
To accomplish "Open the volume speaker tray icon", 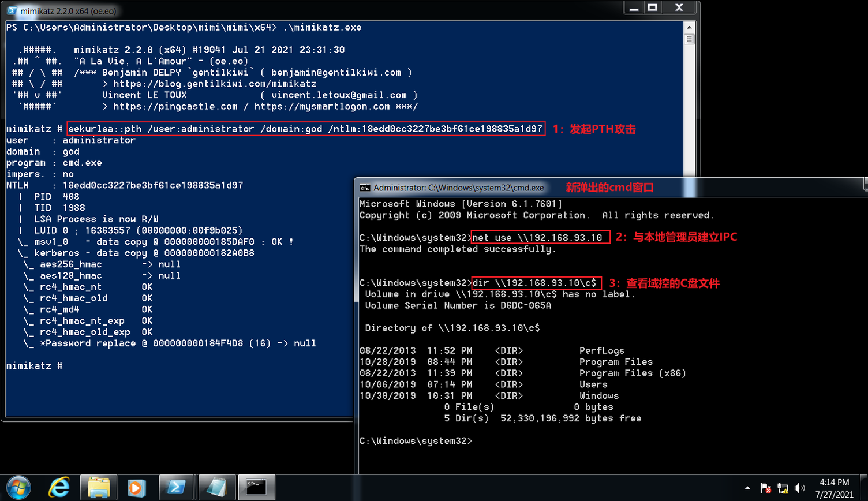I will point(799,488).
